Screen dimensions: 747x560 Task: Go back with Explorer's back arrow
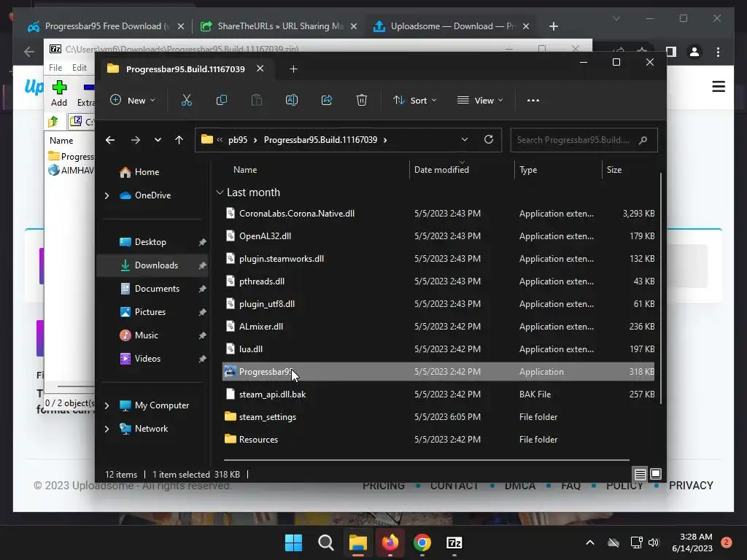coord(110,140)
